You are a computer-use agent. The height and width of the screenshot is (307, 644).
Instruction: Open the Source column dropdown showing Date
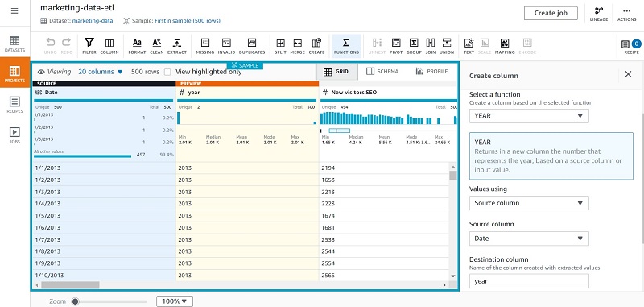tap(529, 239)
